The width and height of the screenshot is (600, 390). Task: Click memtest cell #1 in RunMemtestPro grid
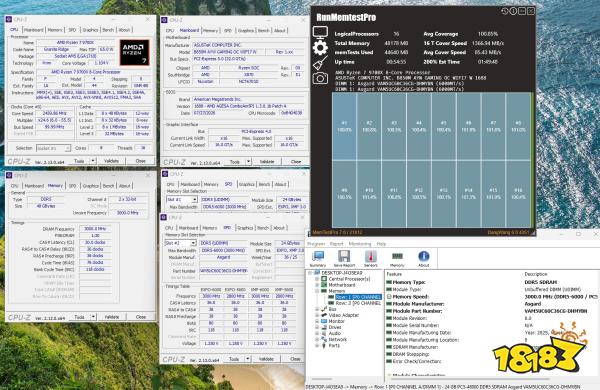(344, 126)
